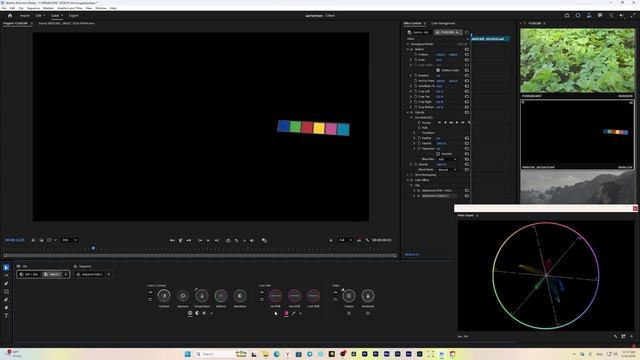Image resolution: width=640 pixels, height=360 pixels.
Task: Expand the Time Remapping group
Action: [407, 175]
